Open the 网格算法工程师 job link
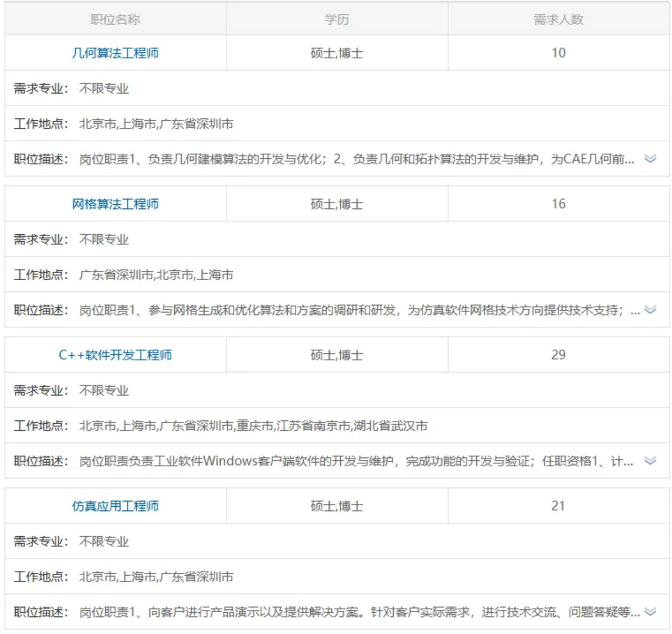Viewport: 672px width, 634px height. pyautogui.click(x=115, y=204)
